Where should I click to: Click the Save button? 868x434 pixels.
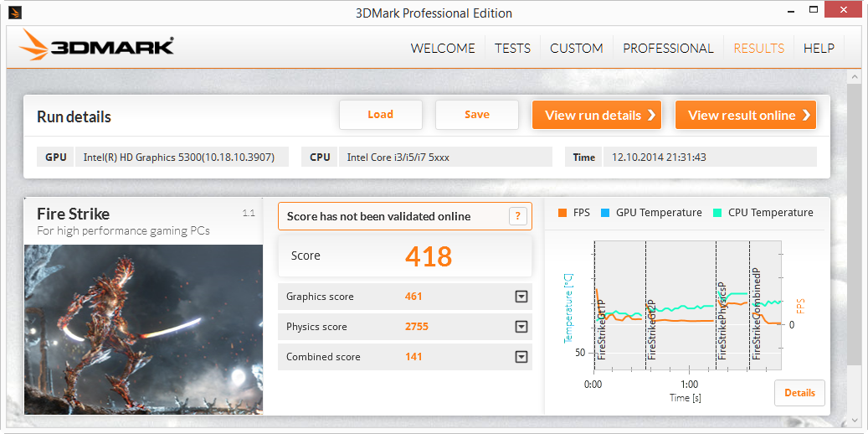(476, 115)
